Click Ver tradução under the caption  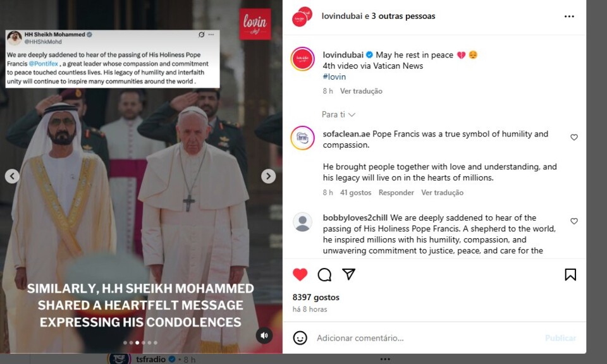click(361, 91)
